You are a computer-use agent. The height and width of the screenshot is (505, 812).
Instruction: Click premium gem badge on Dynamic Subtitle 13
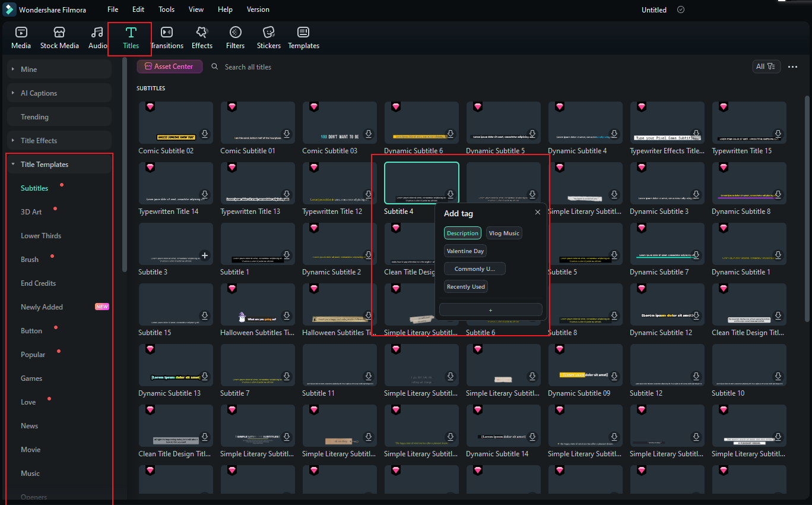[x=150, y=349]
